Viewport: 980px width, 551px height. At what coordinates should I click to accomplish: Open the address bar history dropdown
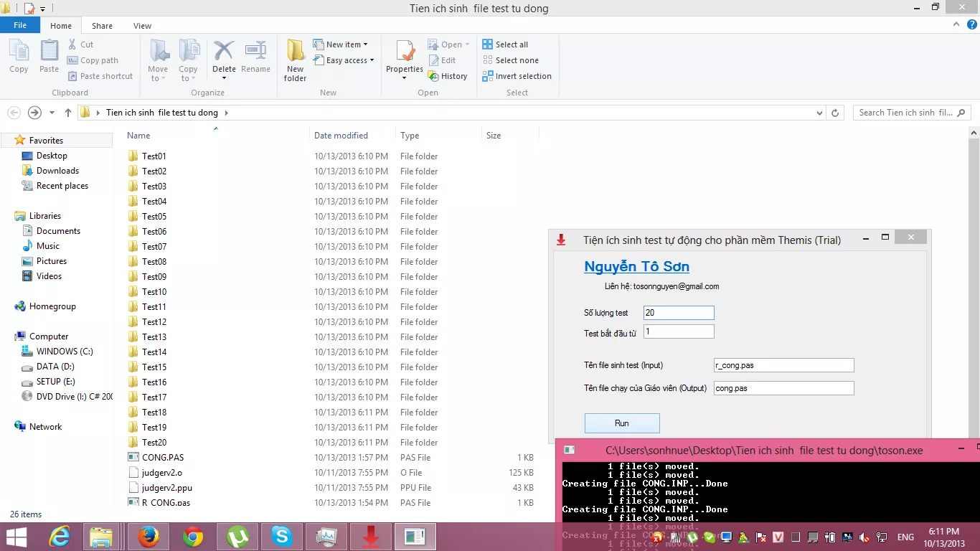pos(820,113)
